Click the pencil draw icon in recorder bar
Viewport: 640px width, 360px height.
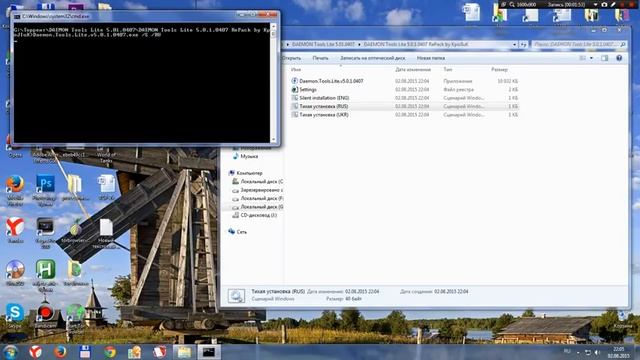(613, 4)
